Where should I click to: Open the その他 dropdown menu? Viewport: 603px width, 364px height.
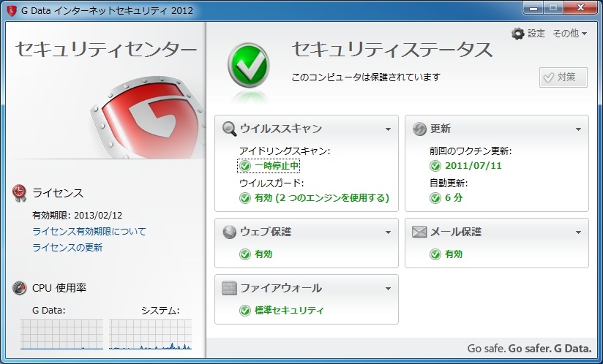click(569, 34)
